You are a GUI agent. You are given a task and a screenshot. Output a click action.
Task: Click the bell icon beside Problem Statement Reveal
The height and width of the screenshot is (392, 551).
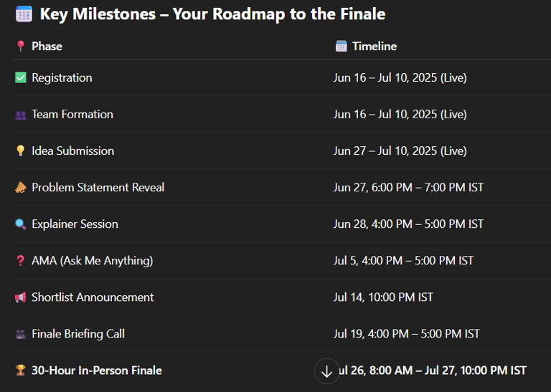(x=21, y=188)
